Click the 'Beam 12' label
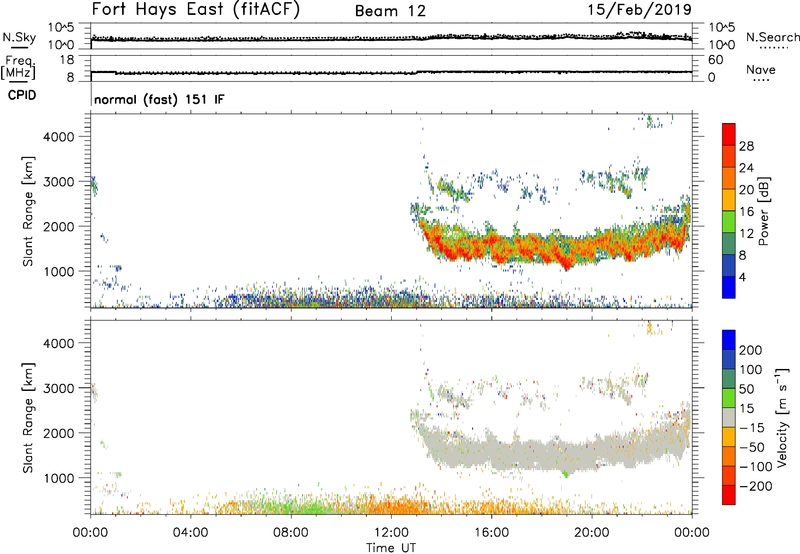The width and height of the screenshot is (800, 554). pos(390,11)
